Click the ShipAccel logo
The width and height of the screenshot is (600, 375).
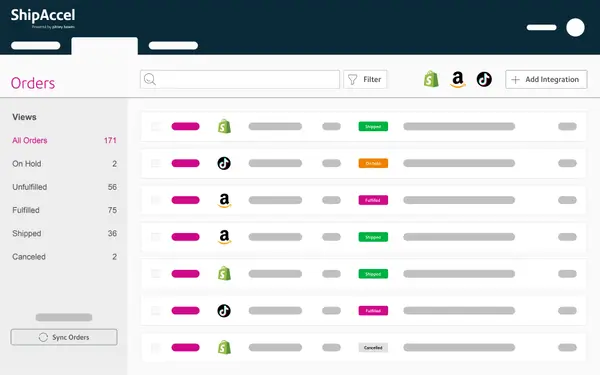pyautogui.click(x=43, y=18)
